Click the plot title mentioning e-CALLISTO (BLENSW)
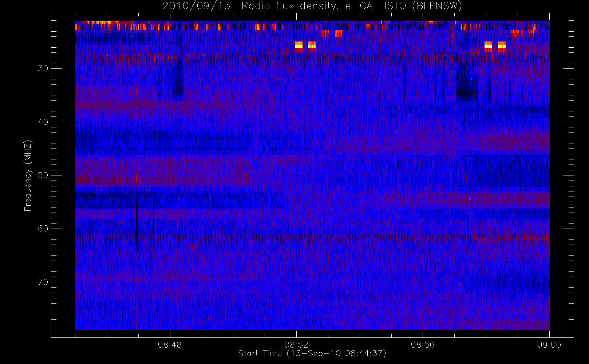 click(x=312, y=6)
